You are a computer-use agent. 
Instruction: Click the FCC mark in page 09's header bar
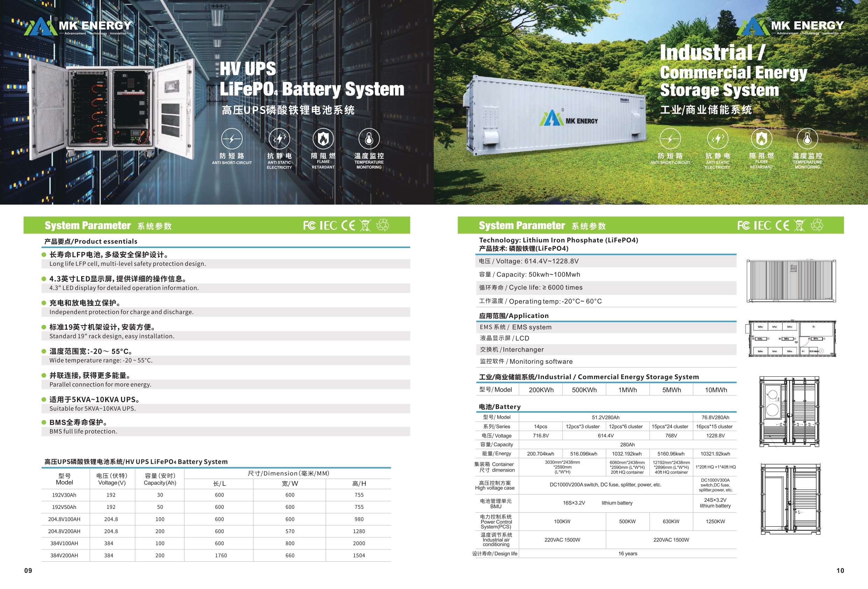pos(309,226)
